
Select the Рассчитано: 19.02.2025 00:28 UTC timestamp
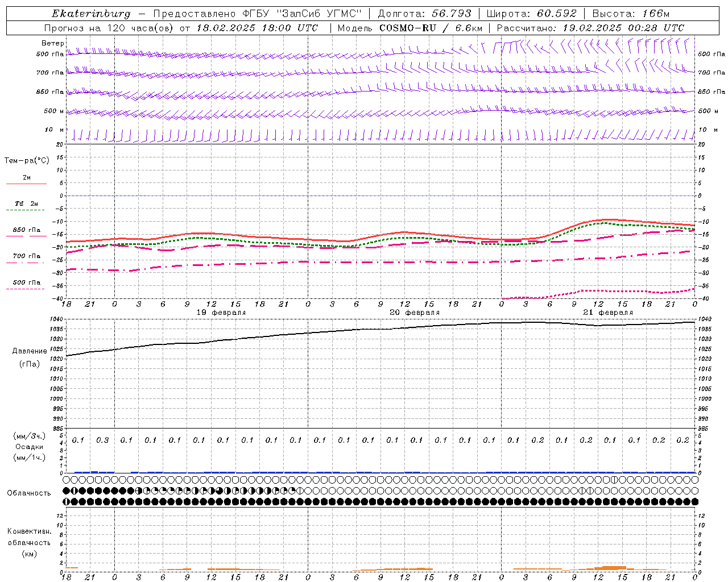590,28
